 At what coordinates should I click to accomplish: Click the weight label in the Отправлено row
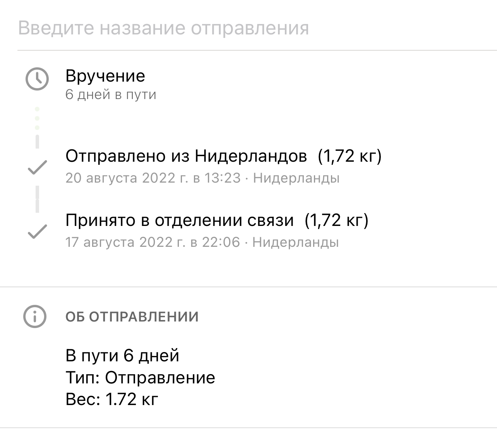pyautogui.click(x=350, y=156)
